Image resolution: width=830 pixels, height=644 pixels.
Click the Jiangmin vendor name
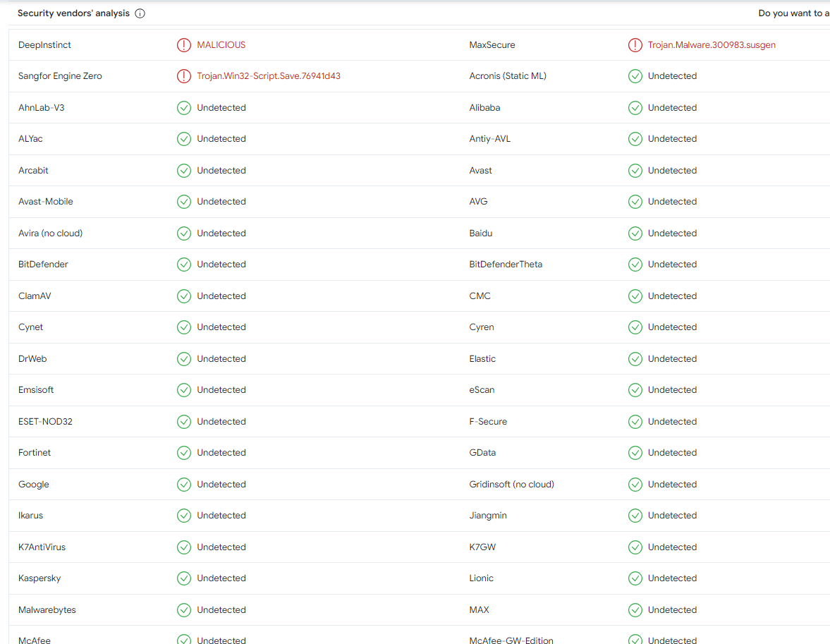[x=488, y=516]
